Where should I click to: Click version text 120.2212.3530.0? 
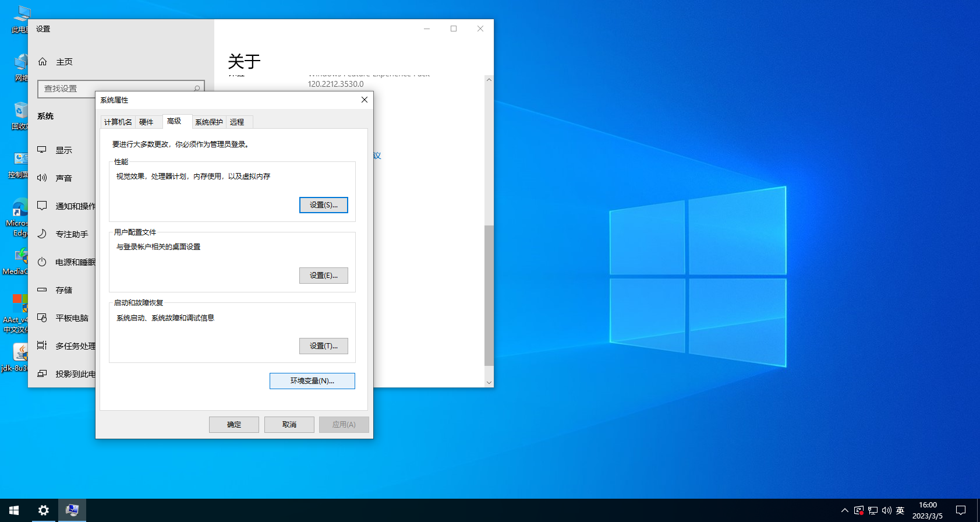tap(335, 84)
